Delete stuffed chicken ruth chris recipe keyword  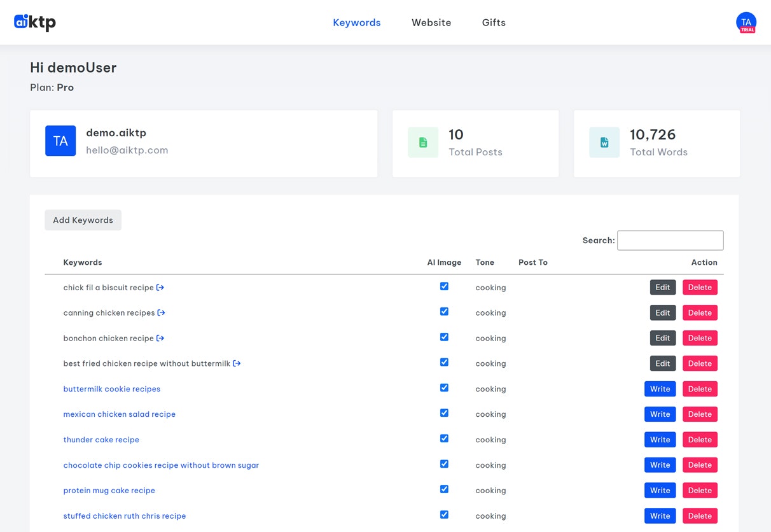click(700, 516)
